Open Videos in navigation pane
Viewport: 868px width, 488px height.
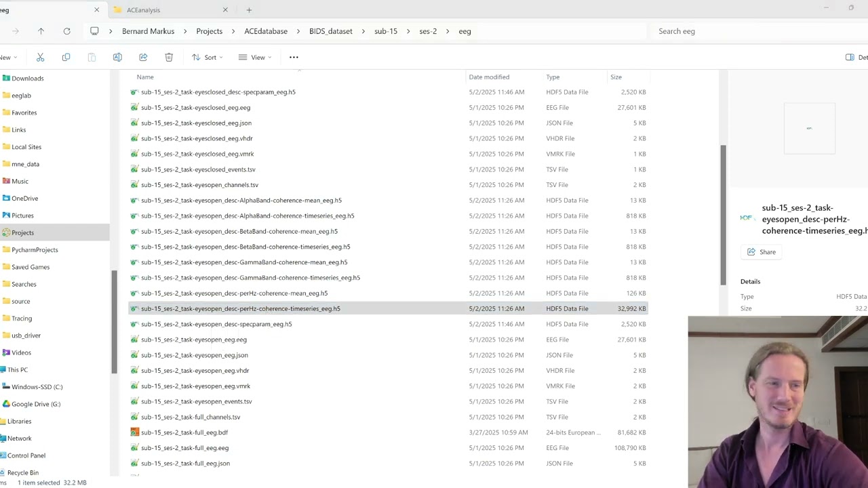pos(21,352)
